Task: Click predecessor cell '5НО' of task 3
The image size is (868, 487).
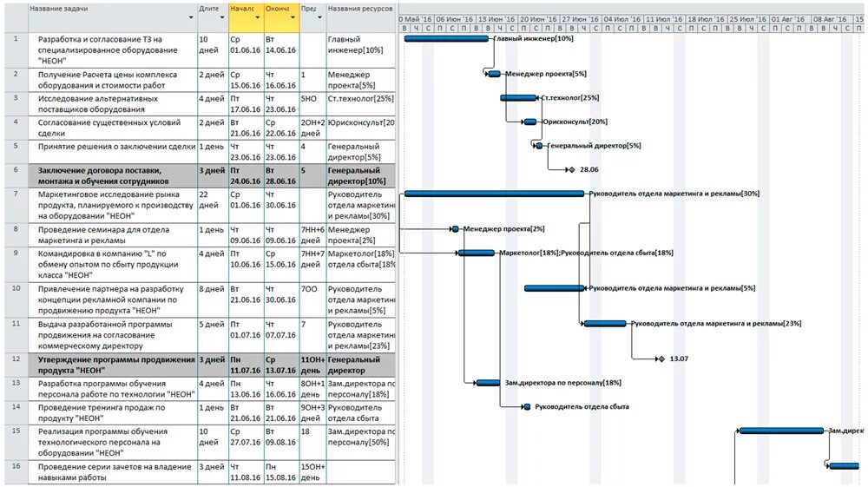Action: pyautogui.click(x=312, y=103)
